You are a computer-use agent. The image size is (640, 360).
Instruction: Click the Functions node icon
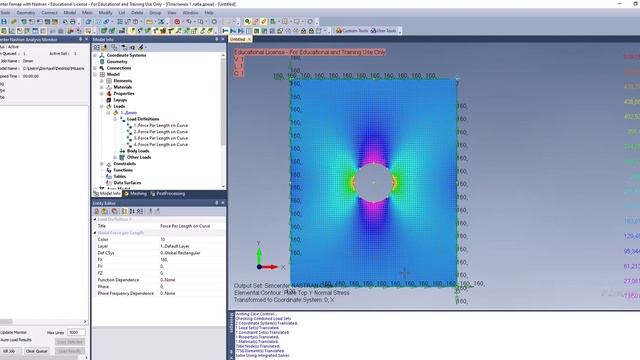coord(109,170)
